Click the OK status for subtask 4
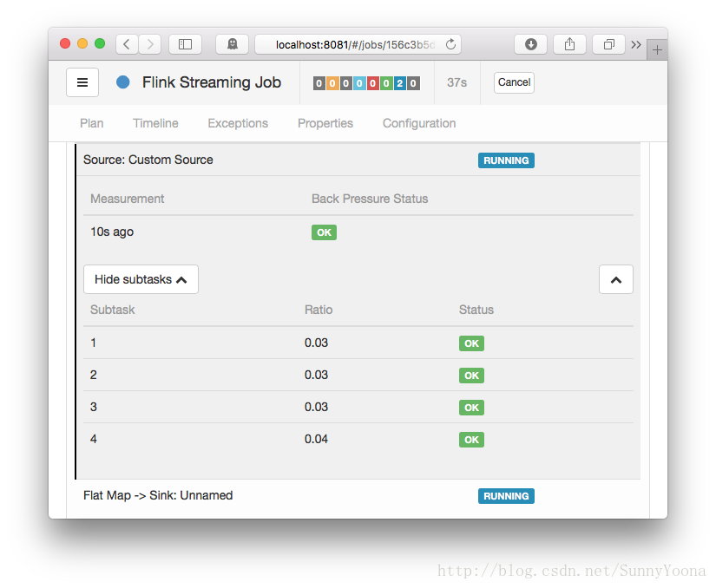The width and height of the screenshot is (716, 588). (x=471, y=440)
